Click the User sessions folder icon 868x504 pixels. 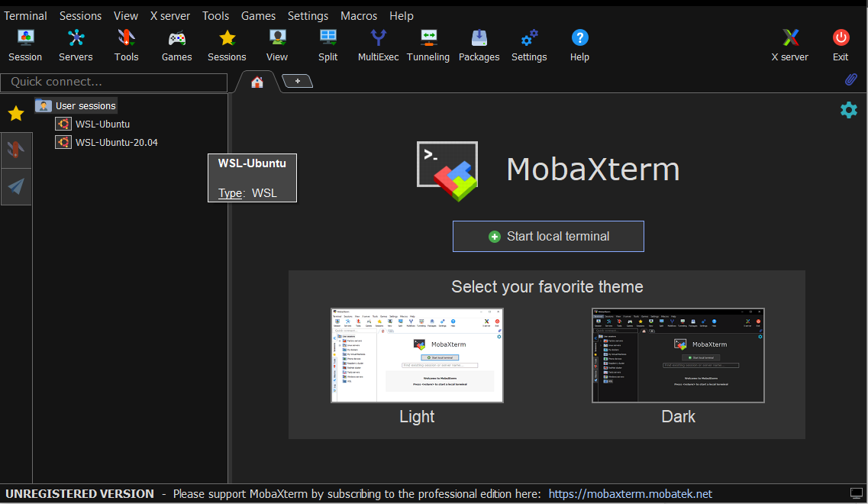click(x=44, y=105)
